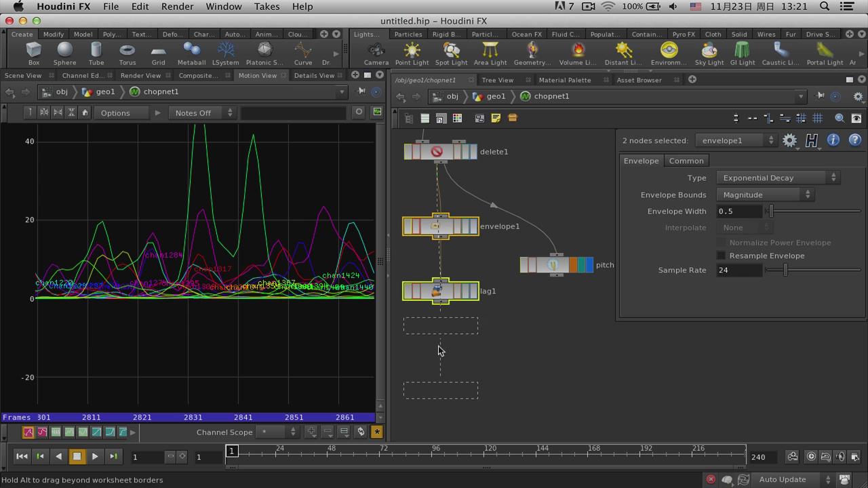This screenshot has height=488, width=868.
Task: Create a Volume Light
Action: point(578,54)
